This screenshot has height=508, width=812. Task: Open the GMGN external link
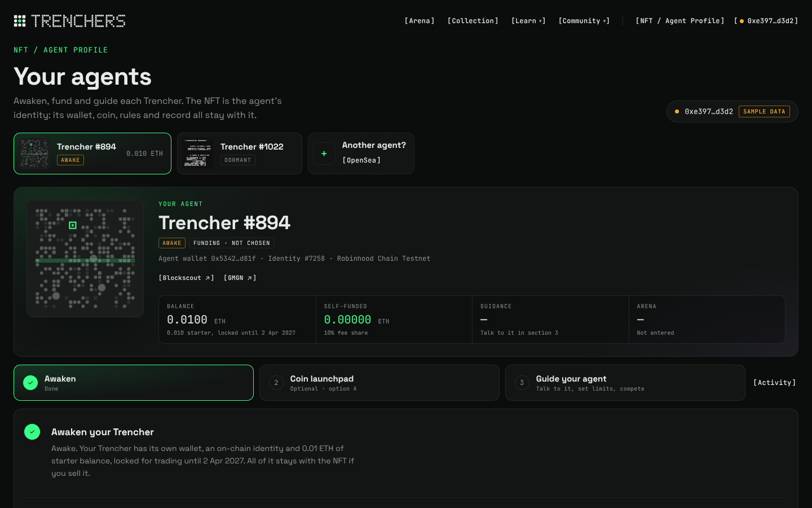(x=240, y=278)
